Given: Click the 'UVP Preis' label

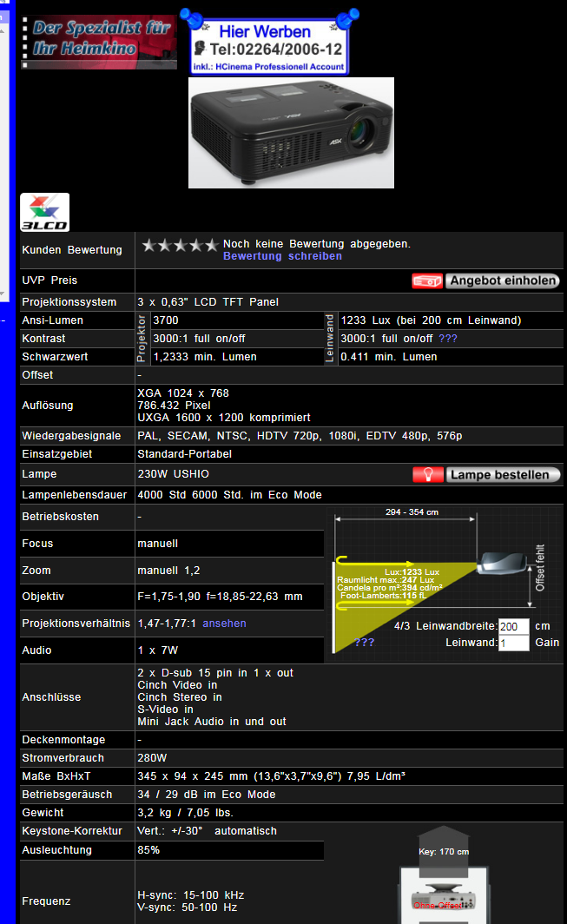Looking at the screenshot, I should (49, 280).
